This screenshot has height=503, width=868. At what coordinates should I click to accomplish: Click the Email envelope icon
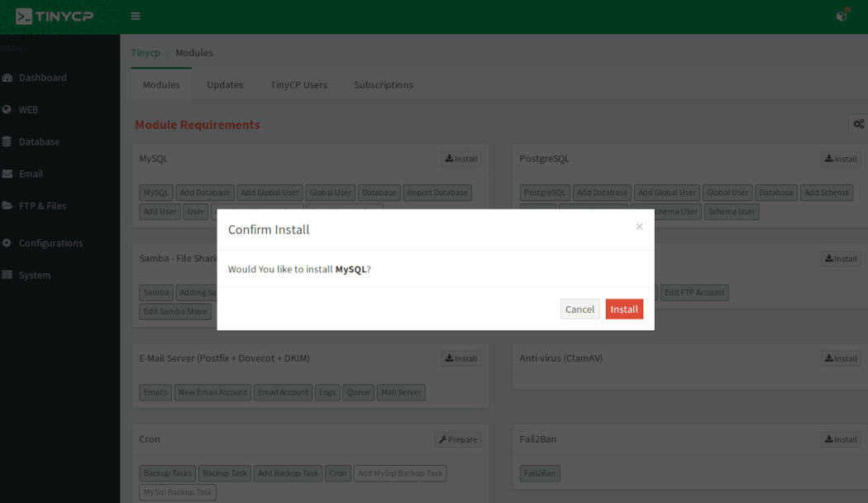(x=7, y=174)
